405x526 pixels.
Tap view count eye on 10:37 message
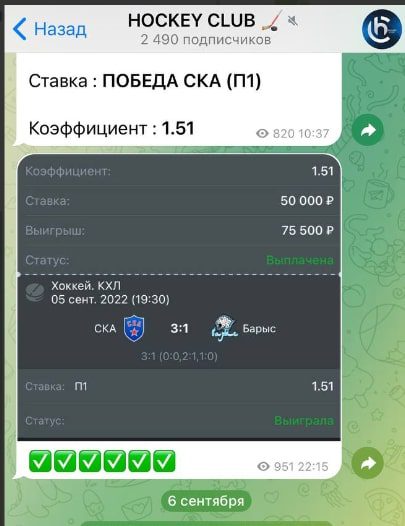click(262, 134)
